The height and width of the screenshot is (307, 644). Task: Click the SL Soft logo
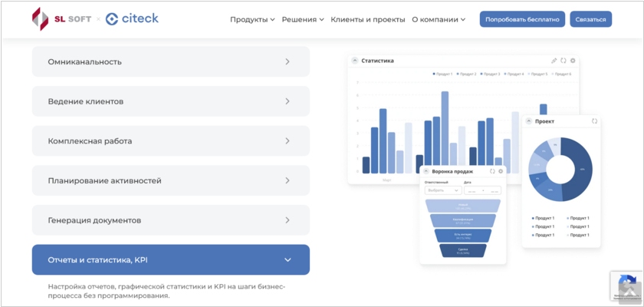click(x=61, y=18)
